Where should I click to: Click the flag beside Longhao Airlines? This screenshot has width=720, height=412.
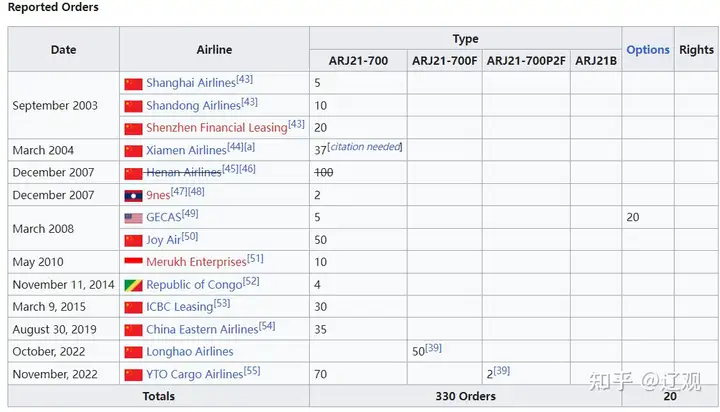coord(133,352)
